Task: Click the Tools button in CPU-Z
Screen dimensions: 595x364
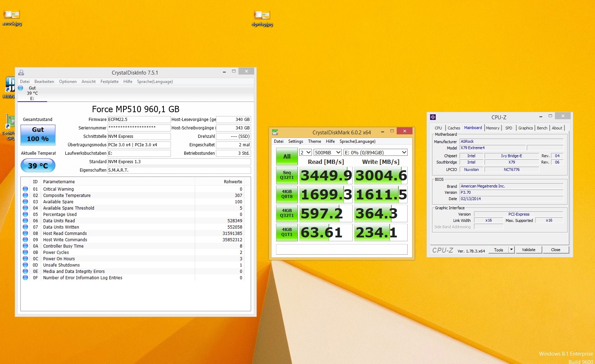Action: point(499,250)
